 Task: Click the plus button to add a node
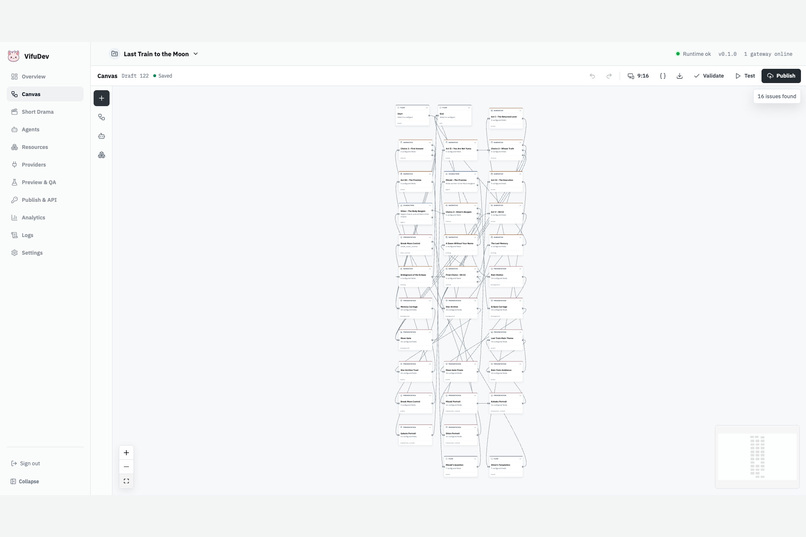[102, 98]
